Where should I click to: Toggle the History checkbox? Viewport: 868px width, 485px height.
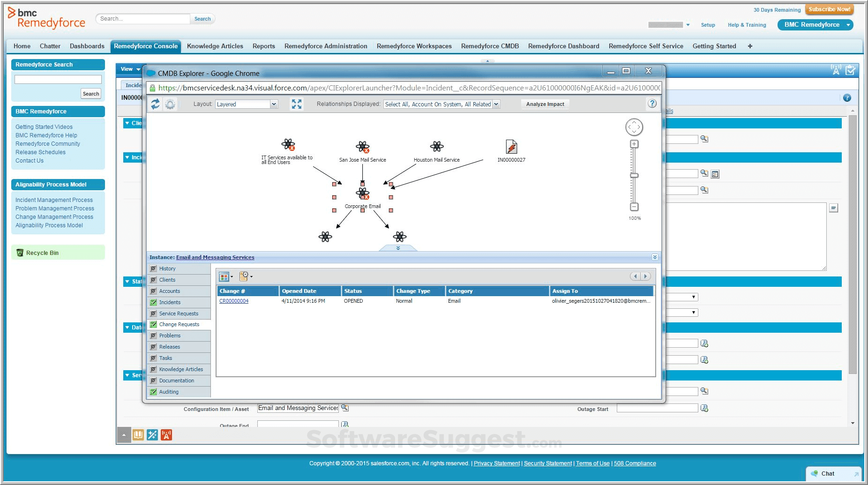tap(153, 269)
